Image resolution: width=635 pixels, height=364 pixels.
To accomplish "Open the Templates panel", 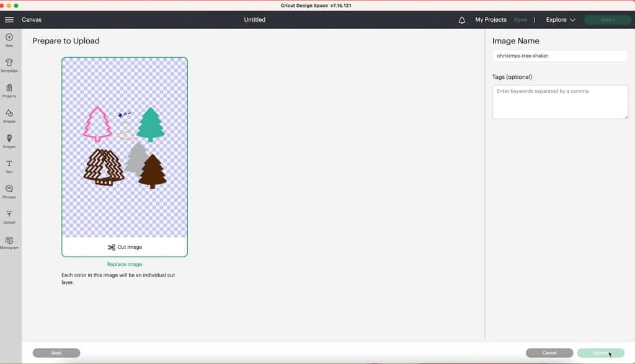I will (9, 65).
